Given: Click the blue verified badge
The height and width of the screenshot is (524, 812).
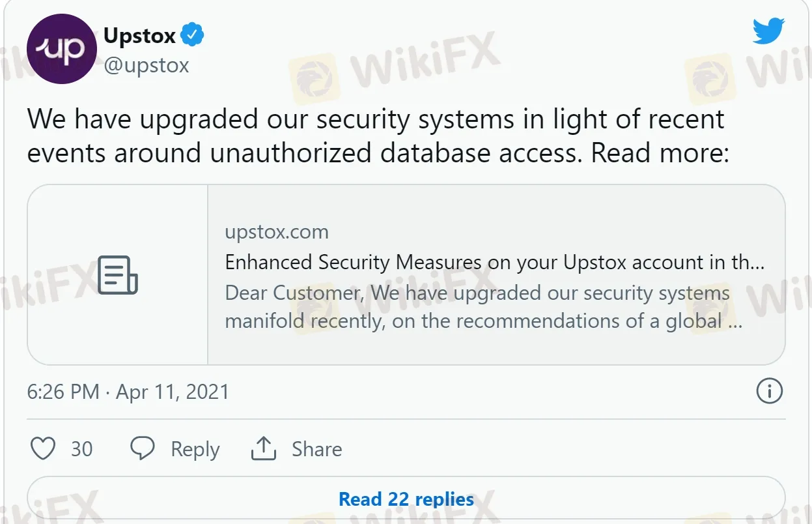Looking at the screenshot, I should point(193,35).
